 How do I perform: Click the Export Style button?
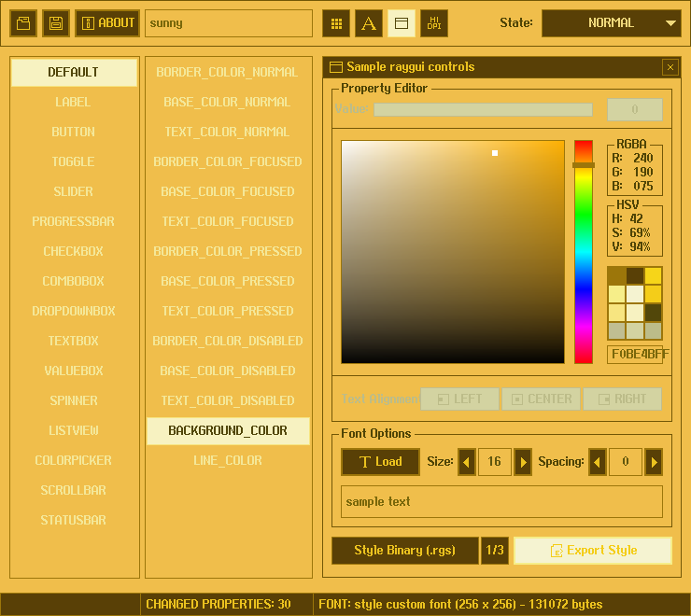tap(593, 551)
